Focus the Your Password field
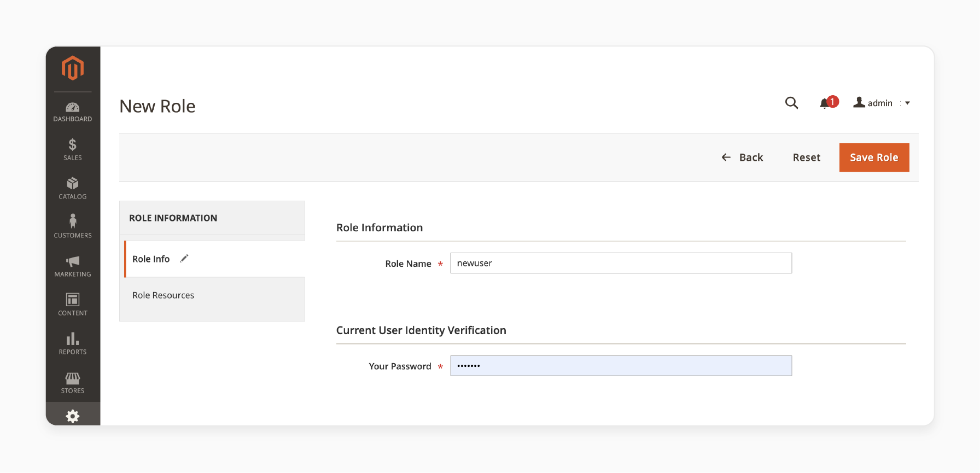Screen dimensions: 980x473 [x=621, y=366]
